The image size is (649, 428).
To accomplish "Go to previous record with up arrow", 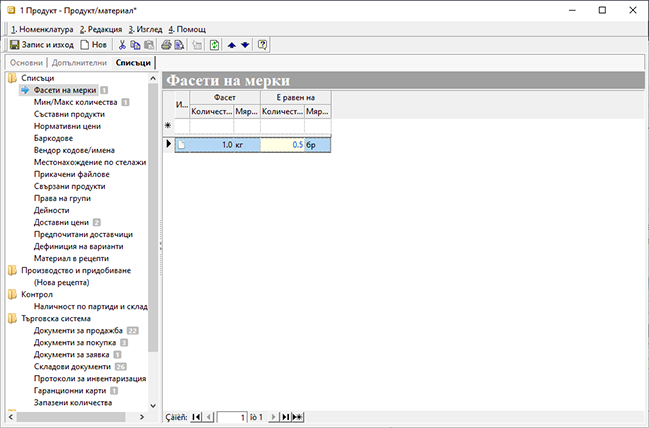I will pos(232,45).
